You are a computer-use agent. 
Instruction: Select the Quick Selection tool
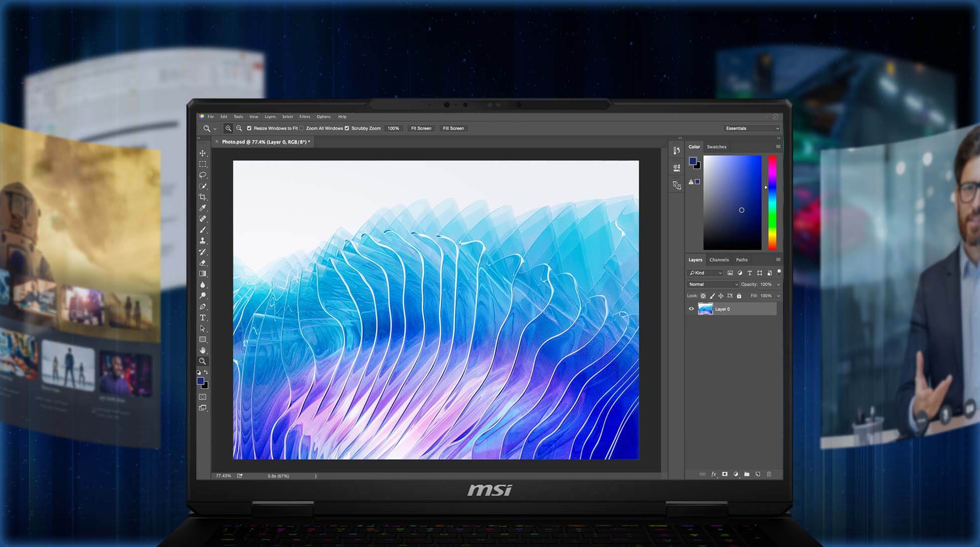click(x=203, y=186)
